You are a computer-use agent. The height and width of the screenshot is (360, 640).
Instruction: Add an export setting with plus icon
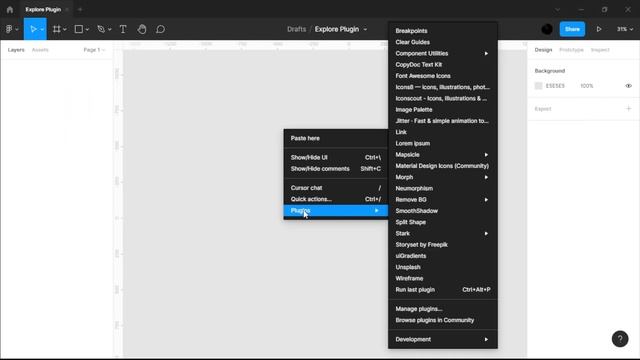click(629, 109)
